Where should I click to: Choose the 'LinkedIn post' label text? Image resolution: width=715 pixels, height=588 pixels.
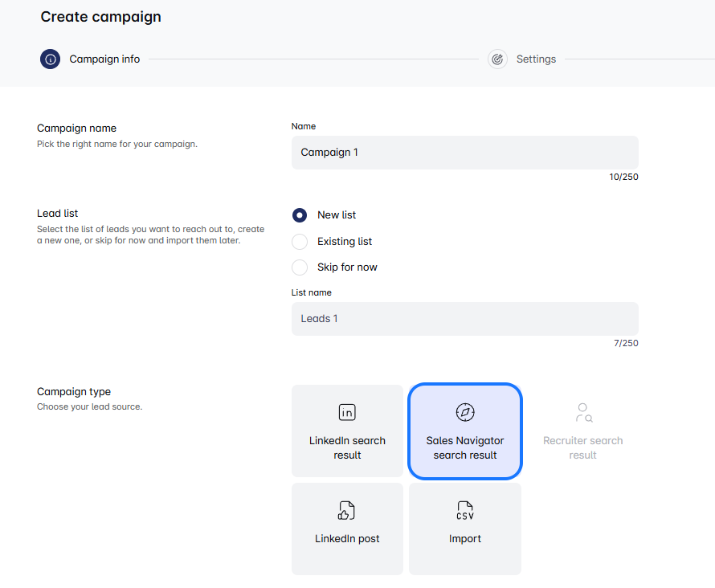(x=347, y=539)
